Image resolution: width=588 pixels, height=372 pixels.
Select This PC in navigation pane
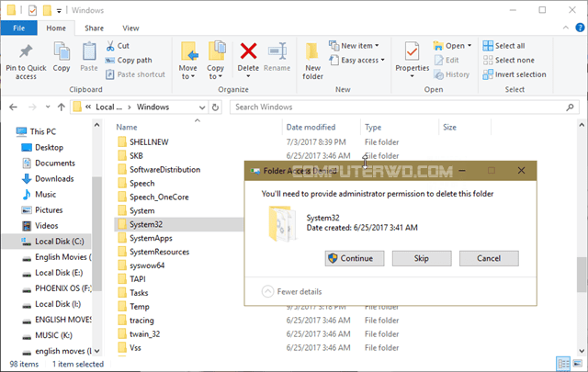click(x=37, y=131)
